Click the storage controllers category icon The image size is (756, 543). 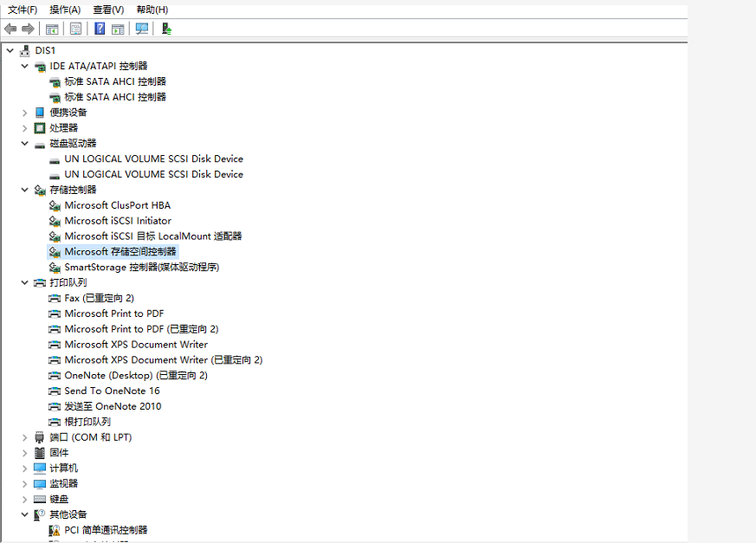click(x=40, y=190)
